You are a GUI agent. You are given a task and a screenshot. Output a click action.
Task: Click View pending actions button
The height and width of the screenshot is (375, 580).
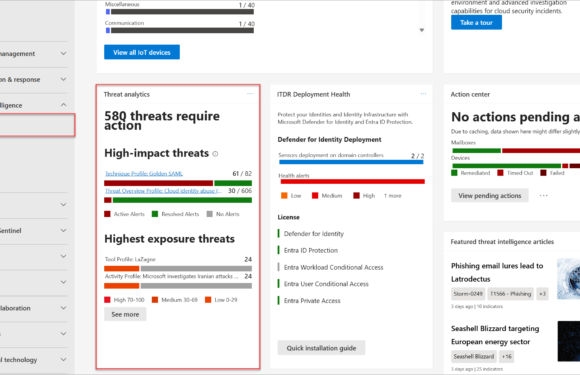(x=489, y=196)
